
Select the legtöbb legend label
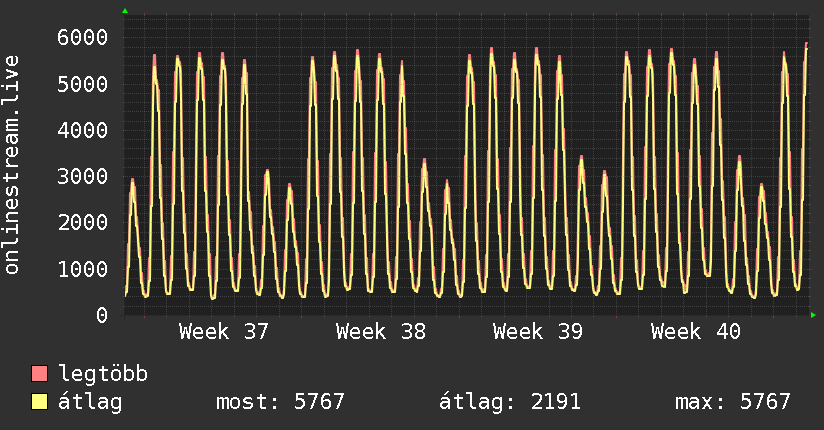103,374
